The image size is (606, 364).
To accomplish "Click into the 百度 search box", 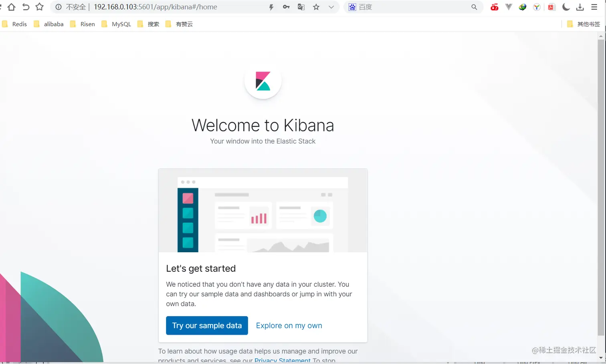I will (413, 7).
